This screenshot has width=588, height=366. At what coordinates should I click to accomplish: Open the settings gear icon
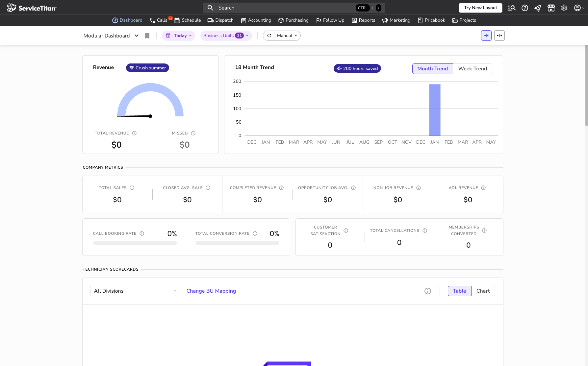564,8
